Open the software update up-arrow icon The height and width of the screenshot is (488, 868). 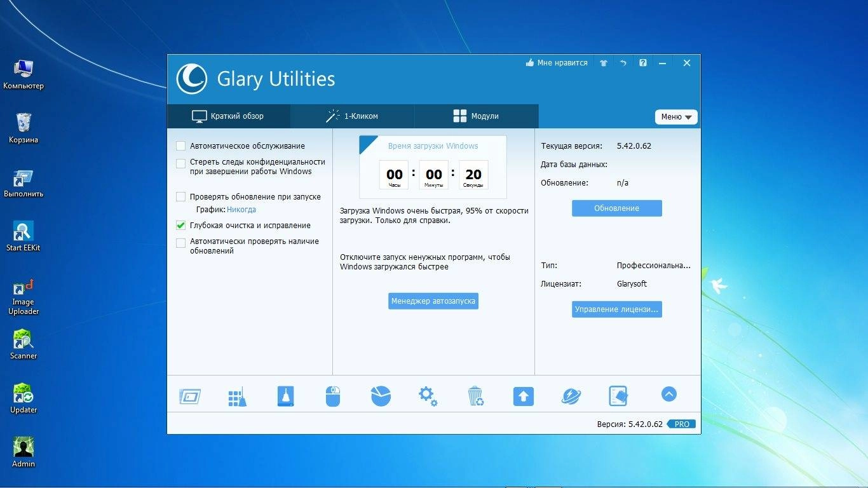[524, 396]
